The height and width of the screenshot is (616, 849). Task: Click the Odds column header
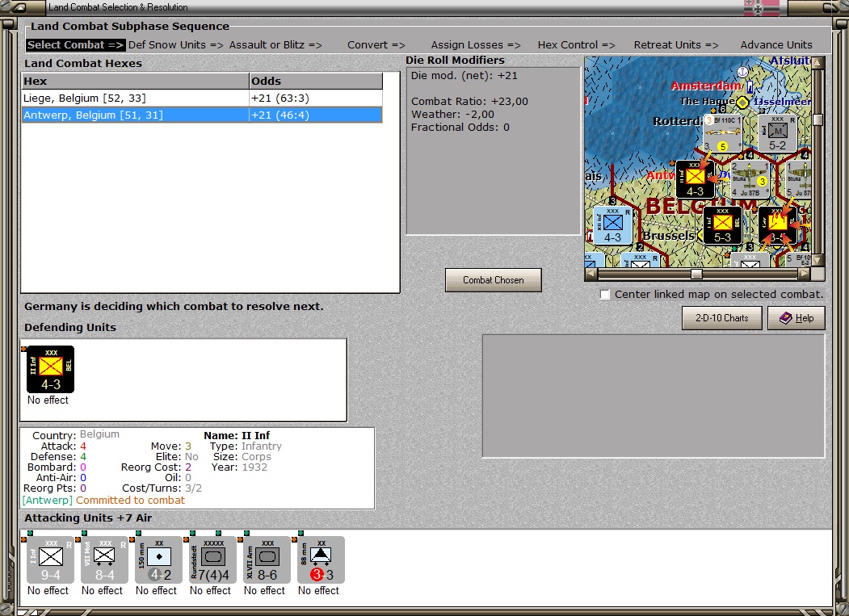coord(316,82)
